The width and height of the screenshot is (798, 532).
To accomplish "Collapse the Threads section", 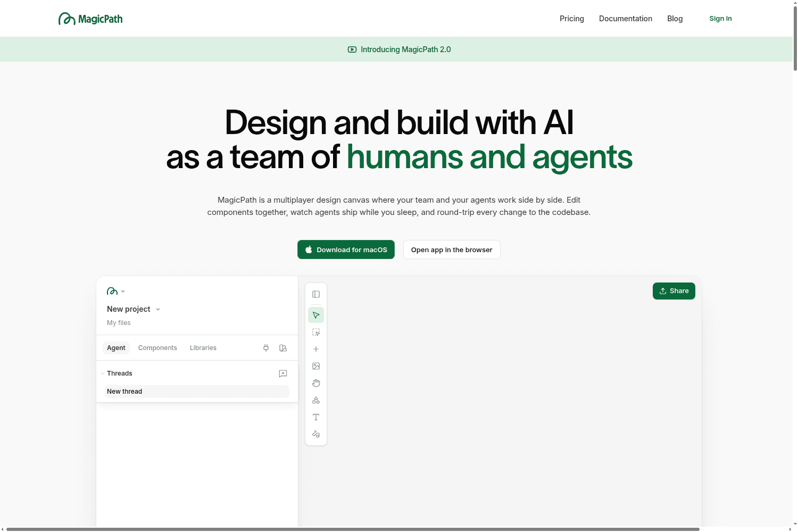I will tap(103, 373).
